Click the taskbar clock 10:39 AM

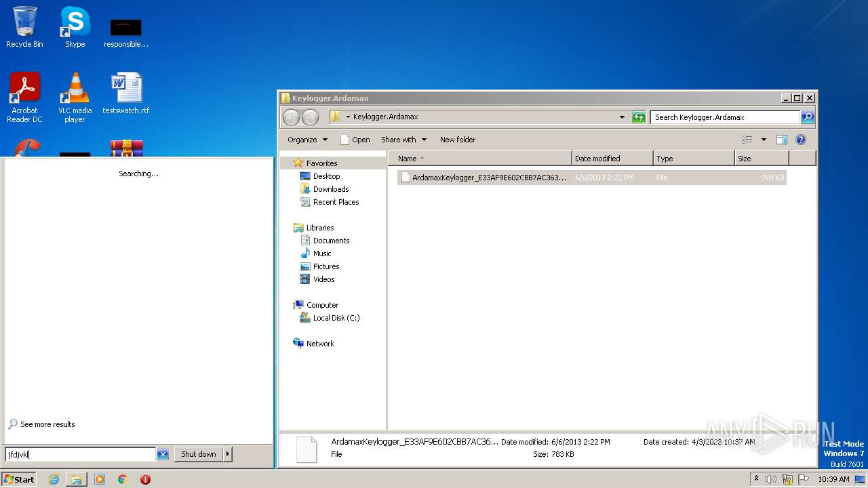833,479
